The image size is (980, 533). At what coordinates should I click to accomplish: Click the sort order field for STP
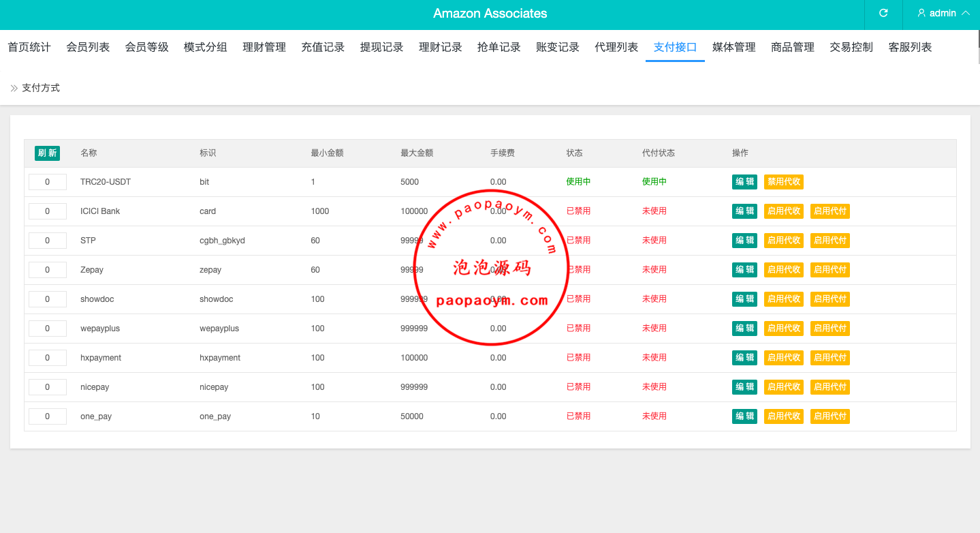(x=48, y=241)
